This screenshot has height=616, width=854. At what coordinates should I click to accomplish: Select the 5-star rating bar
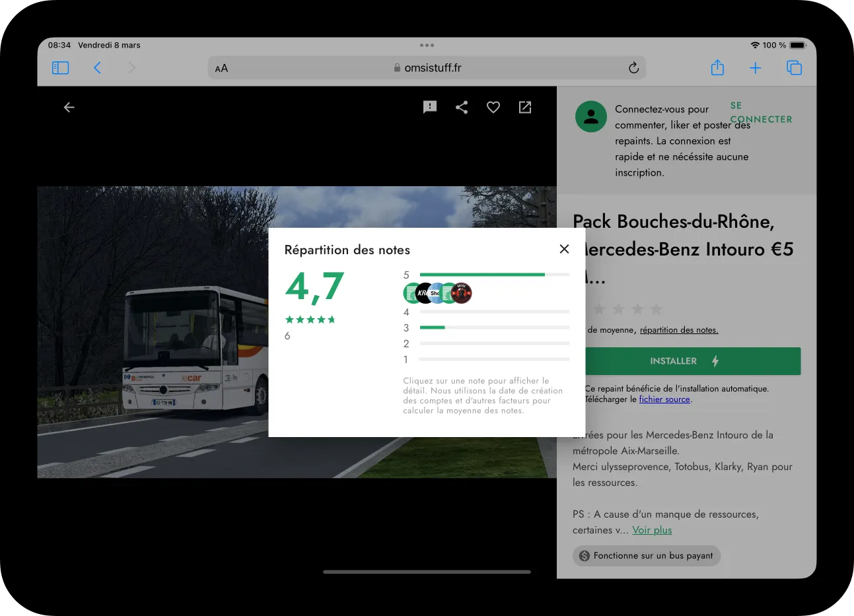coord(493,275)
